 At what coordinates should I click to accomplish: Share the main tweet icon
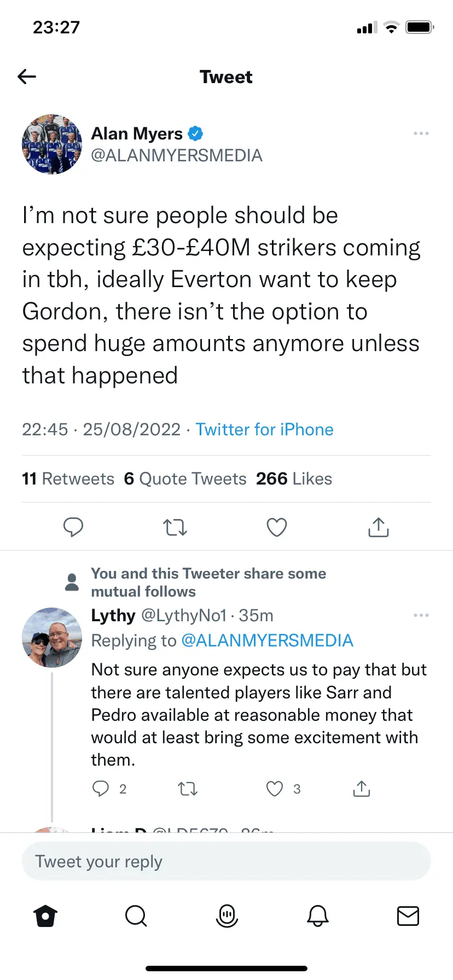click(379, 527)
